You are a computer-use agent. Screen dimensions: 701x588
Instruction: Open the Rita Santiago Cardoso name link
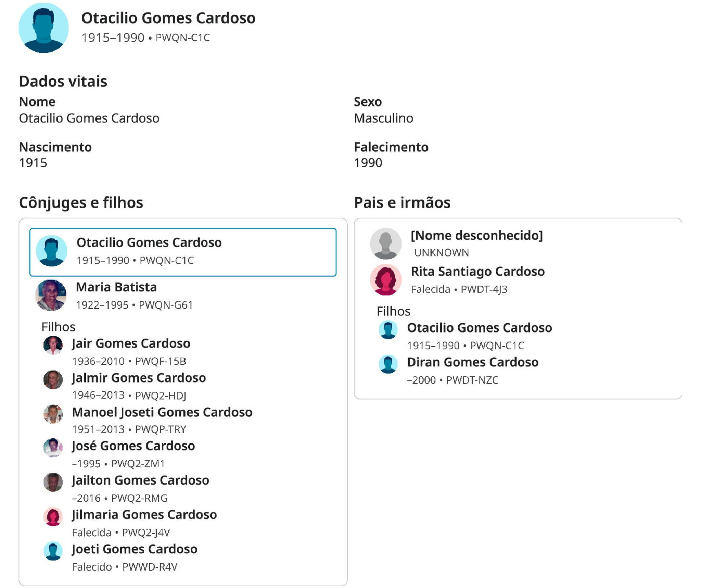[477, 271]
